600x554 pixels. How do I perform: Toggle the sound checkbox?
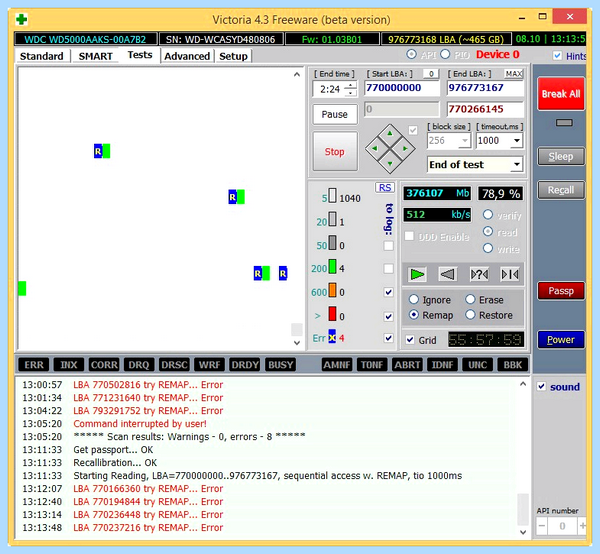coord(541,386)
